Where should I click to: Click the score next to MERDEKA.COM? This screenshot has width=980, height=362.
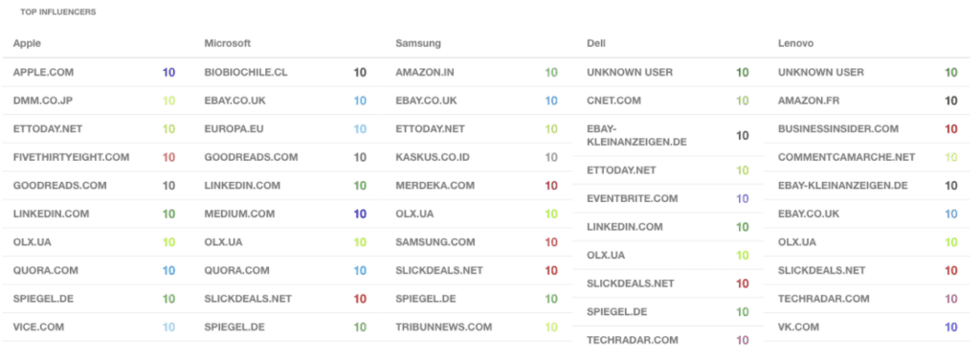click(x=550, y=186)
